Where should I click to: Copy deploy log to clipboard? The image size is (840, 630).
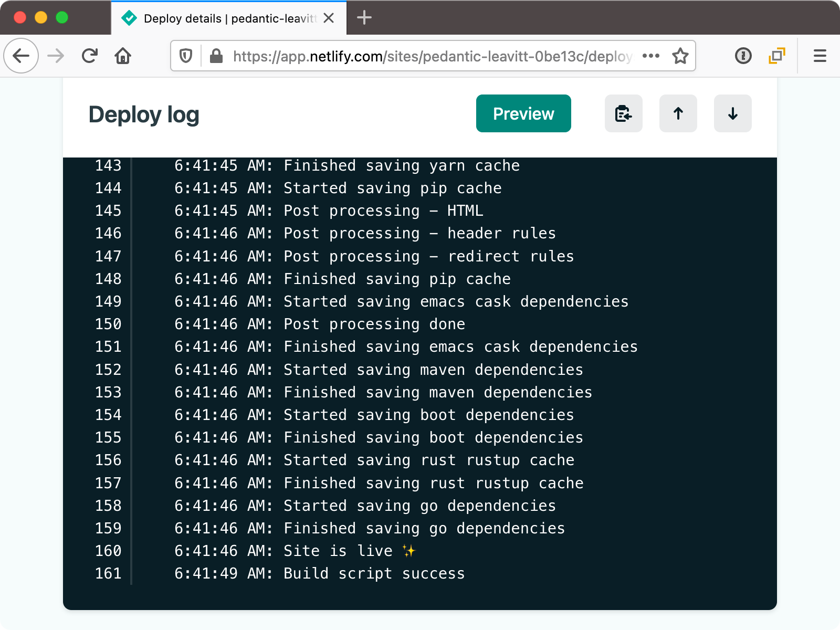click(x=624, y=113)
